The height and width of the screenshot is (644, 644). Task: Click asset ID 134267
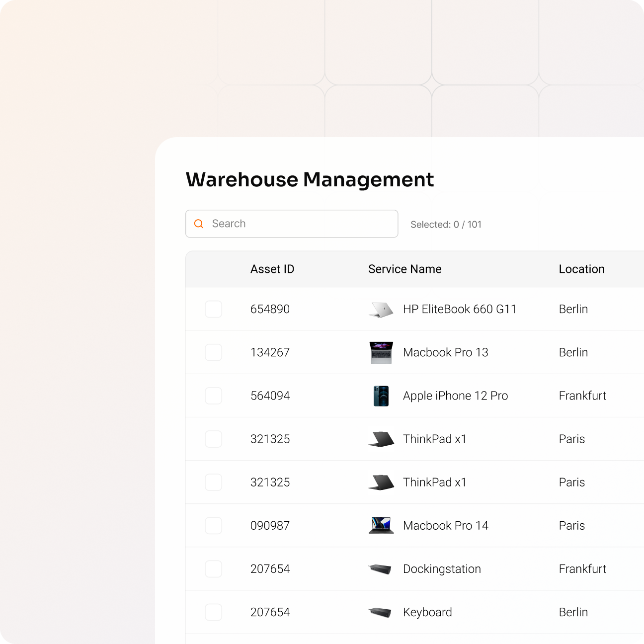(x=270, y=352)
